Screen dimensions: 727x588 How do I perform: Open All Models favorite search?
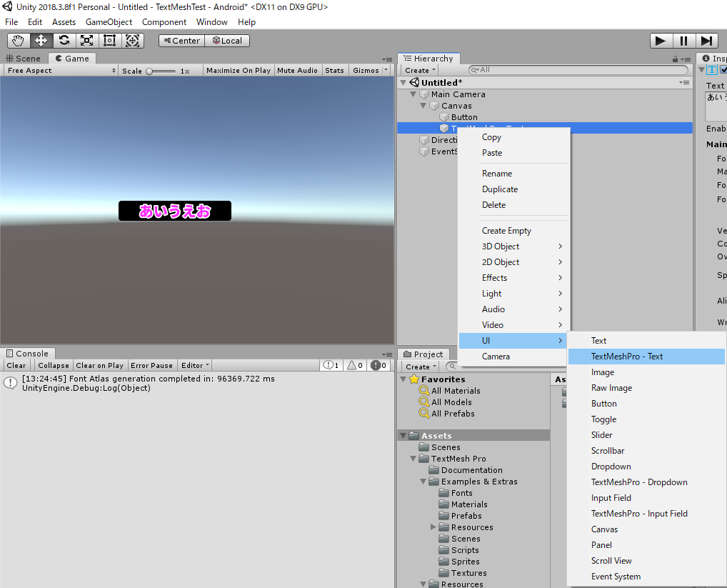click(x=451, y=402)
